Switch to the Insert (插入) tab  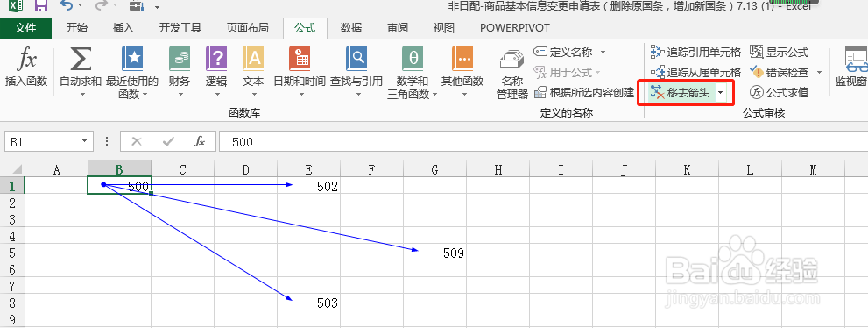[123, 28]
